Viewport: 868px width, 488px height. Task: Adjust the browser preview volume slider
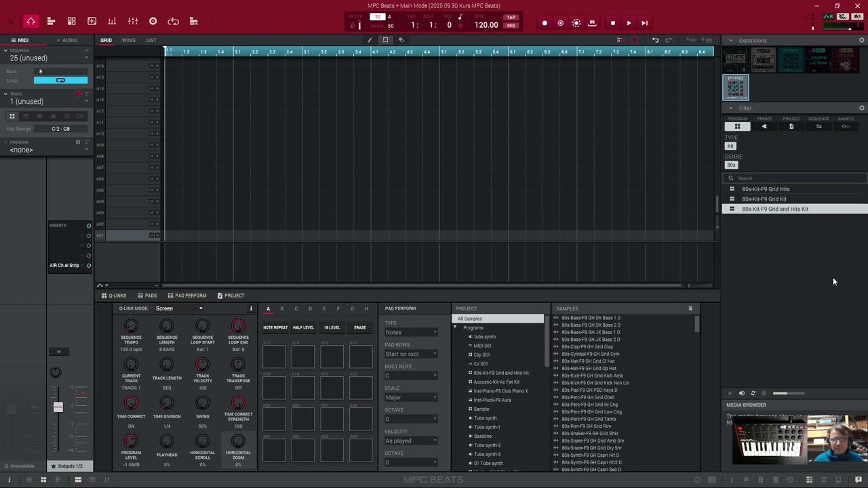tap(788, 393)
